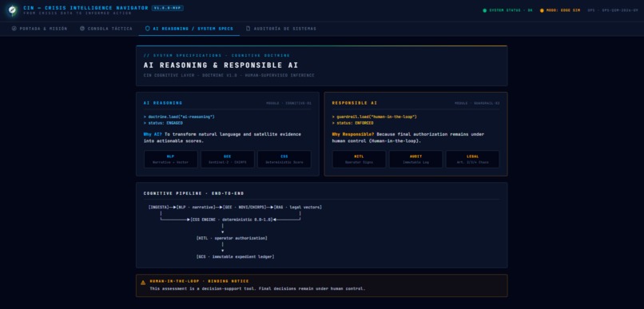Screen dimensions: 644x309
Task: Click the GEE Sentinel-2 CHIRPS tile
Action: tap(227, 159)
